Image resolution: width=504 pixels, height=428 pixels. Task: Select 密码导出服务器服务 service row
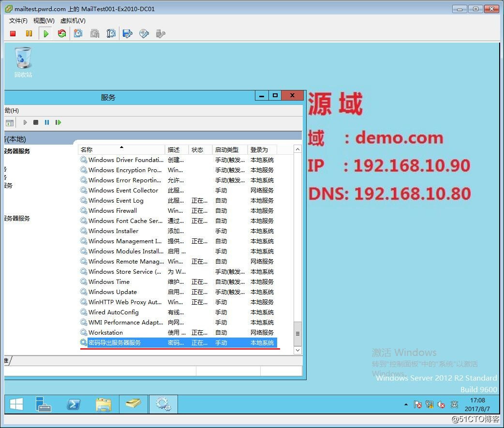tap(178, 342)
